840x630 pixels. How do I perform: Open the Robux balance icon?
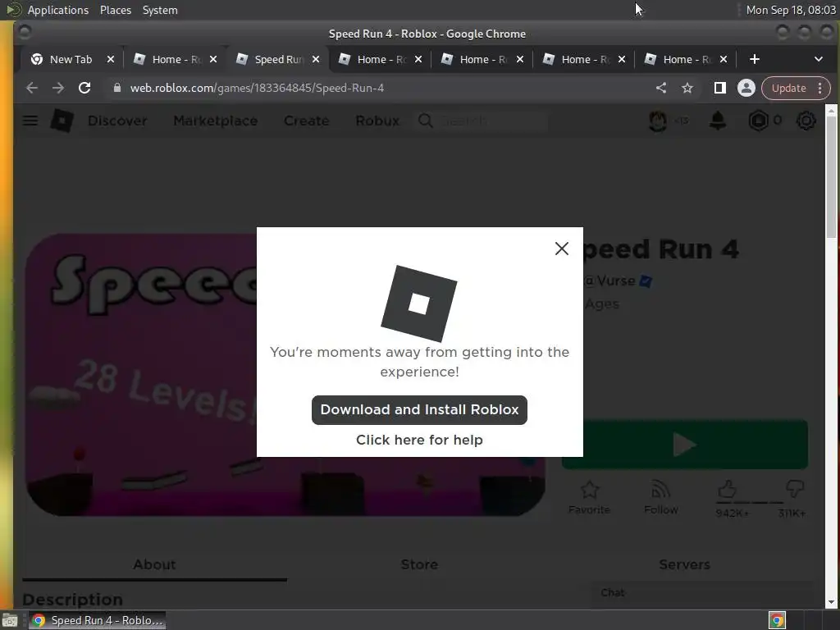point(758,121)
